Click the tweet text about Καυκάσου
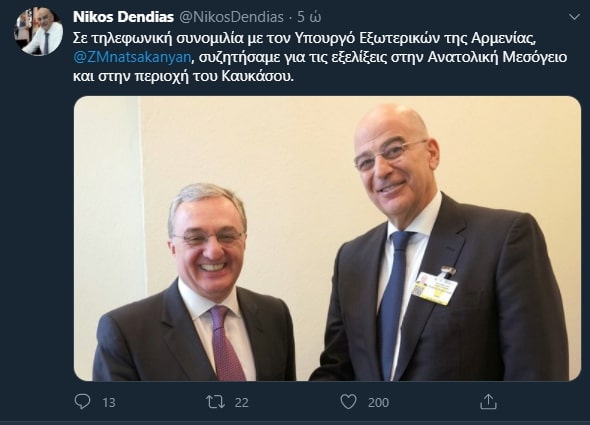 183,76
